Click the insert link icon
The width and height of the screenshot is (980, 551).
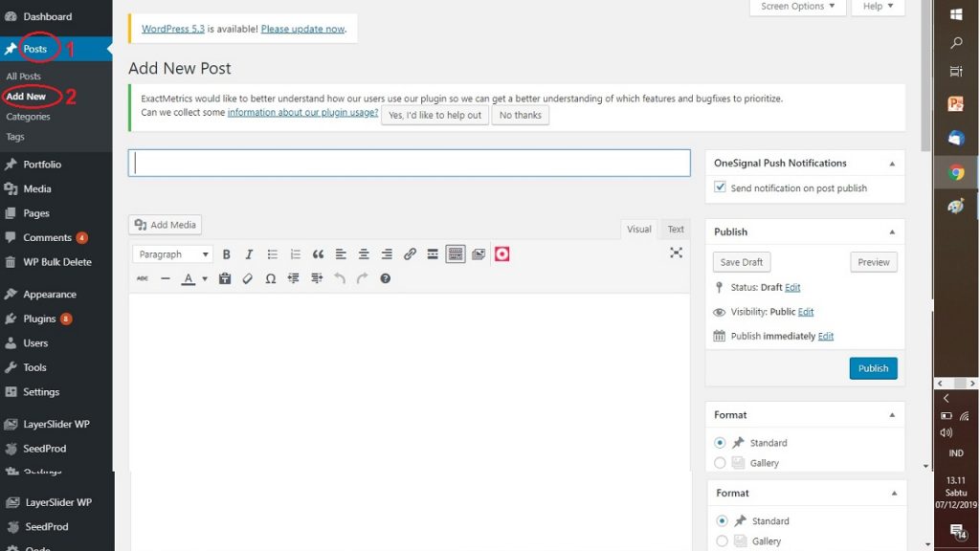[x=410, y=254]
